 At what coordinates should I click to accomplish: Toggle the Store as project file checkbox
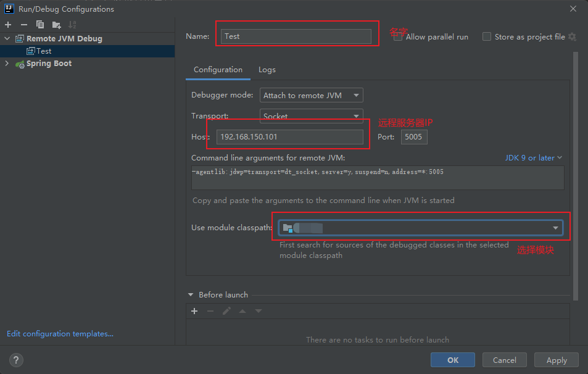tap(487, 37)
